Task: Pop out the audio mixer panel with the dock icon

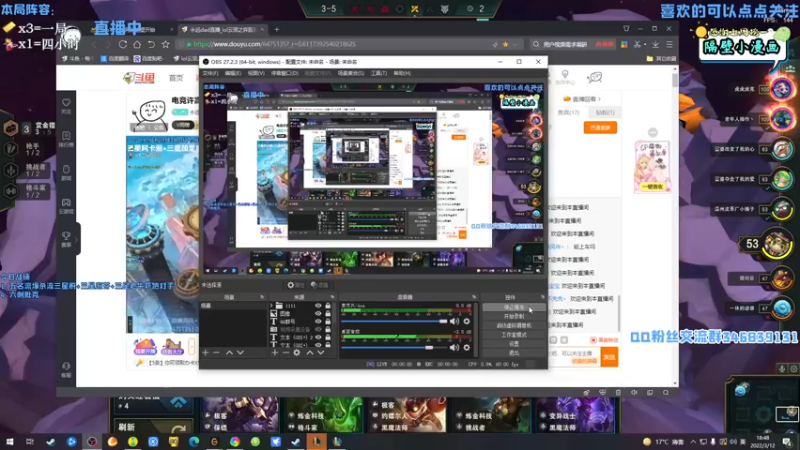Action: pyautogui.click(x=473, y=297)
